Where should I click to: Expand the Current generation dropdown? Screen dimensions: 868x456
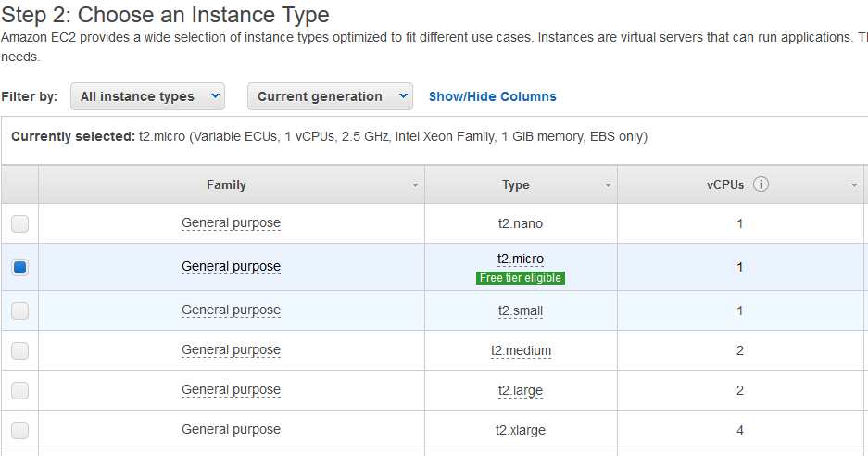330,96
